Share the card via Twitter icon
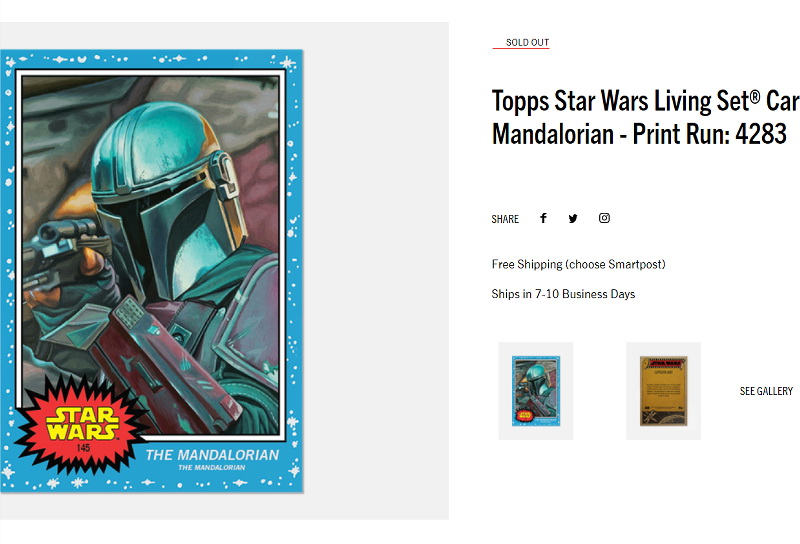This screenshot has width=800, height=544. pyautogui.click(x=573, y=218)
